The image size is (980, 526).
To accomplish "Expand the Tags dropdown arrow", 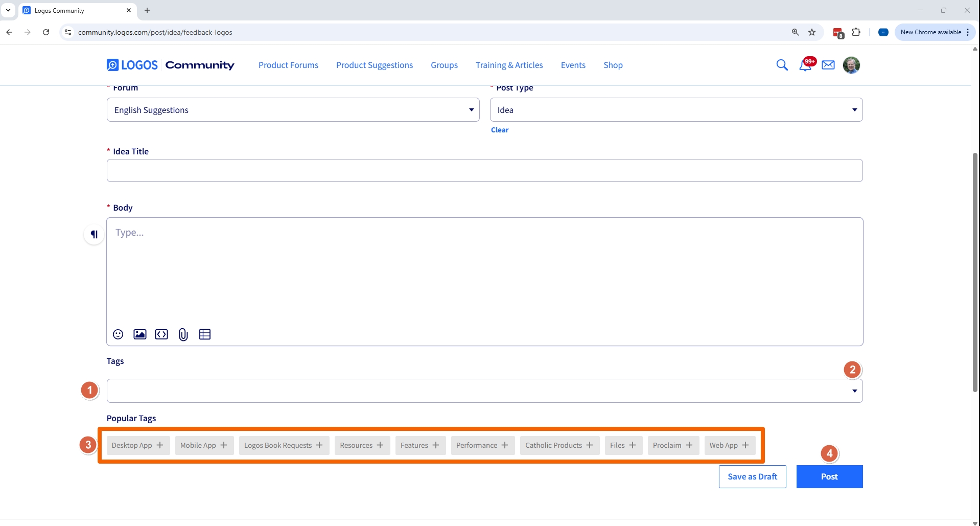I will tap(854, 391).
